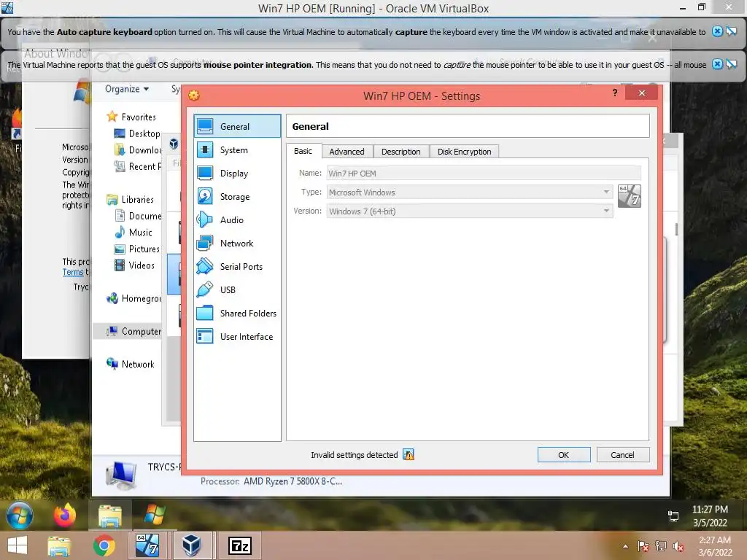This screenshot has width=747, height=560.
Task: Open the Display settings category
Action: [x=237, y=174]
